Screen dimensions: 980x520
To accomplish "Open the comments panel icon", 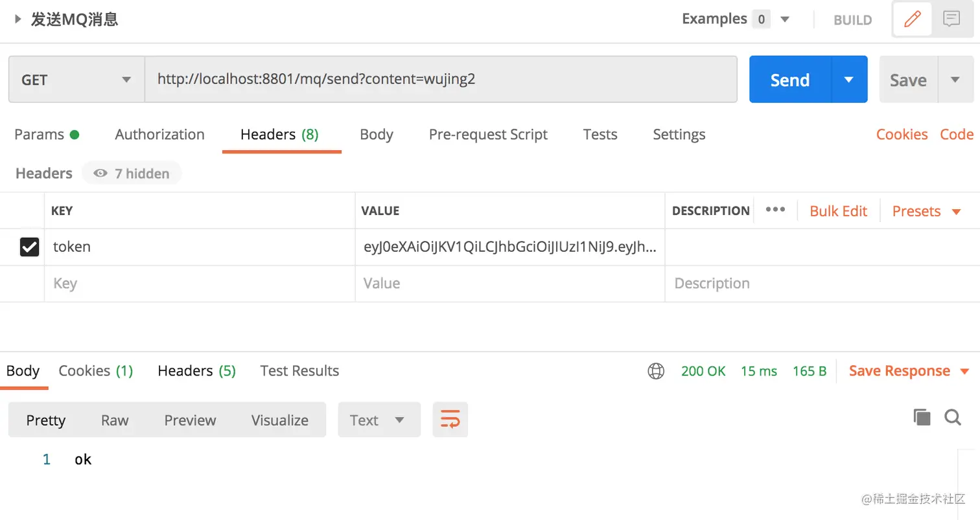I will (951, 19).
